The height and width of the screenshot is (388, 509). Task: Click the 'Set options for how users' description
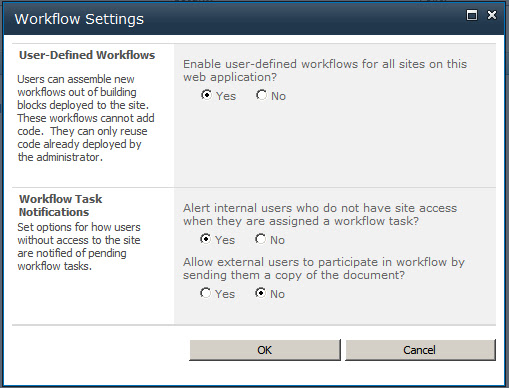[x=79, y=247]
